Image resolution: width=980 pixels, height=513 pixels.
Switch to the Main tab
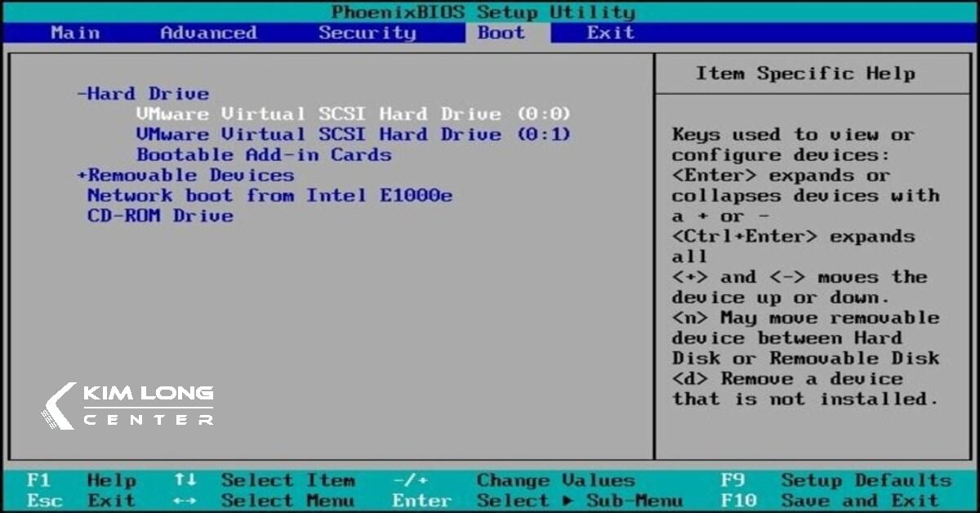[75, 33]
